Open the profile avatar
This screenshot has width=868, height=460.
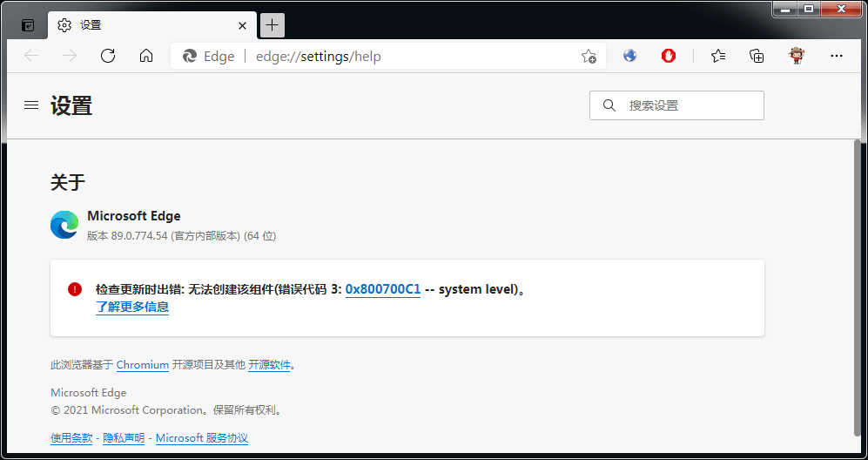pos(797,56)
